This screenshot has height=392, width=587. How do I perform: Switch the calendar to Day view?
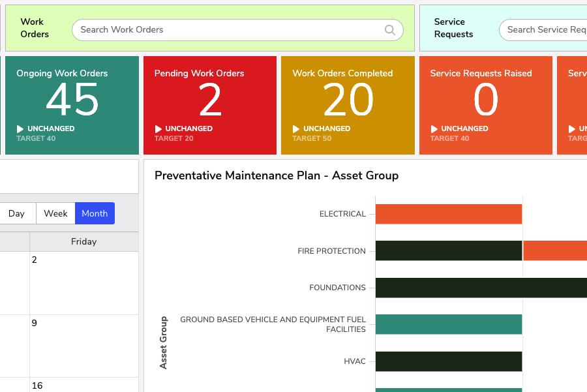[18, 213]
